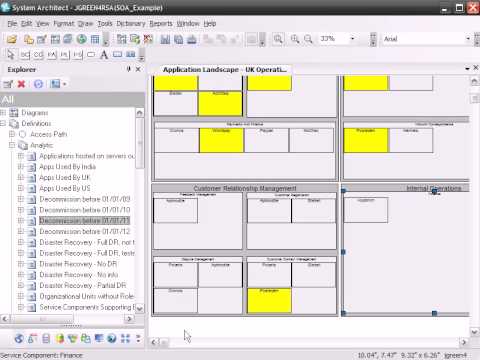
Task: Click the Customer Relationship Management section header
Action: [x=245, y=188]
